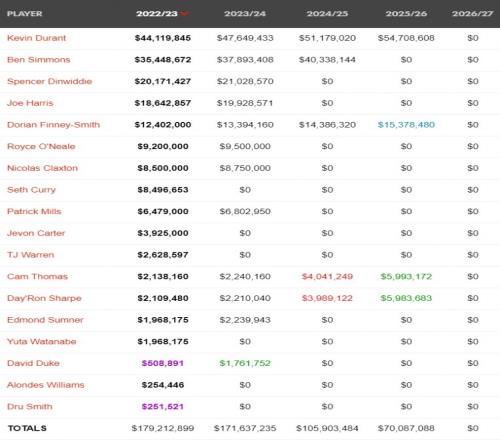Open Seth Curry player link

tap(32, 190)
